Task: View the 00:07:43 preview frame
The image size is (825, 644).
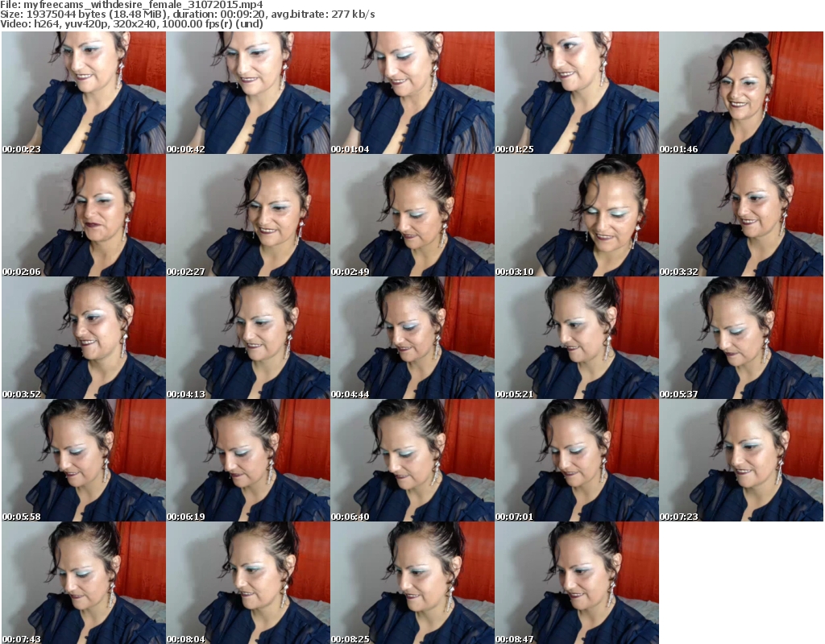Action: click(84, 583)
